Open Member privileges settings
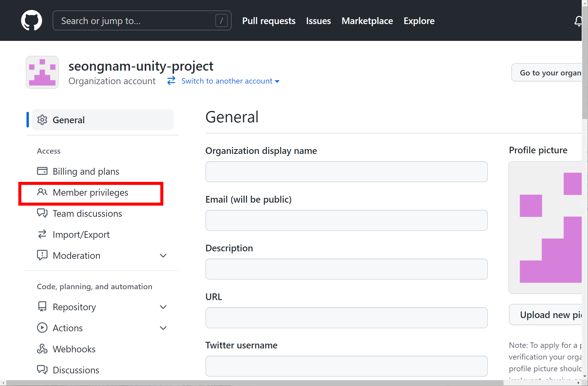Screen dimensions: 588x386 point(90,192)
